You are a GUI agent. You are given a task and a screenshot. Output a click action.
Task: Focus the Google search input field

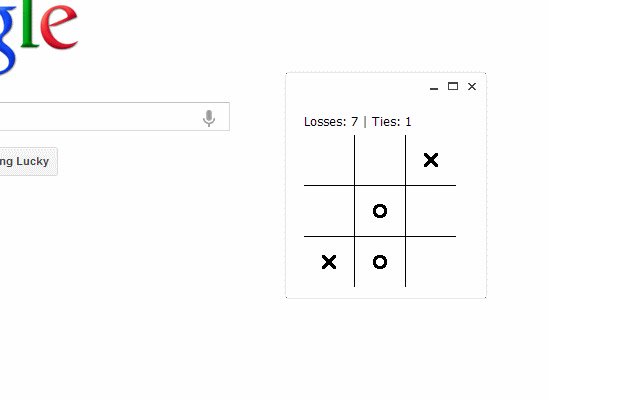[100, 117]
